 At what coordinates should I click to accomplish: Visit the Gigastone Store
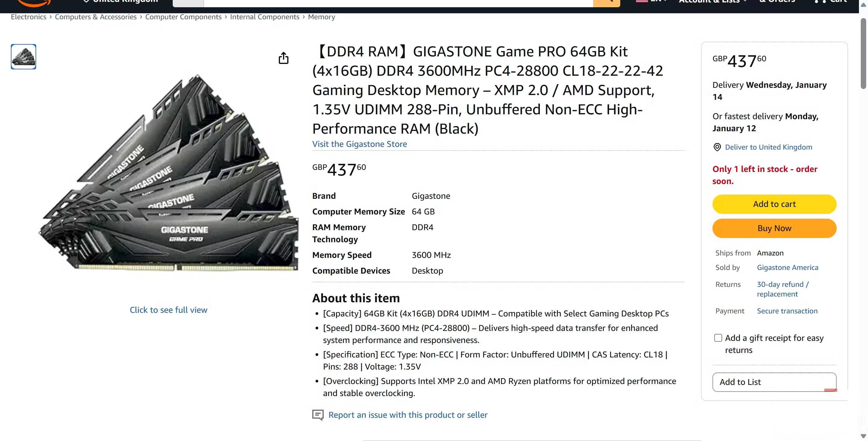360,144
